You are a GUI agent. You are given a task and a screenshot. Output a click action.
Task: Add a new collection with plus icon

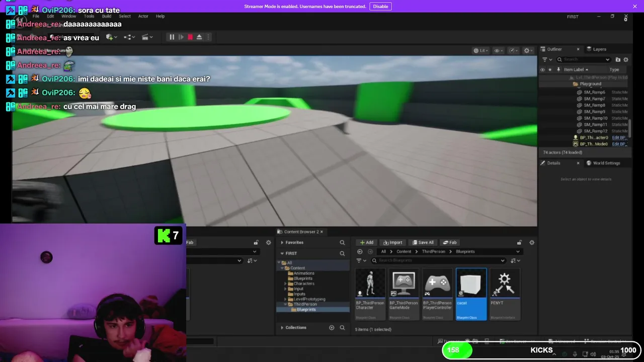[332, 327]
